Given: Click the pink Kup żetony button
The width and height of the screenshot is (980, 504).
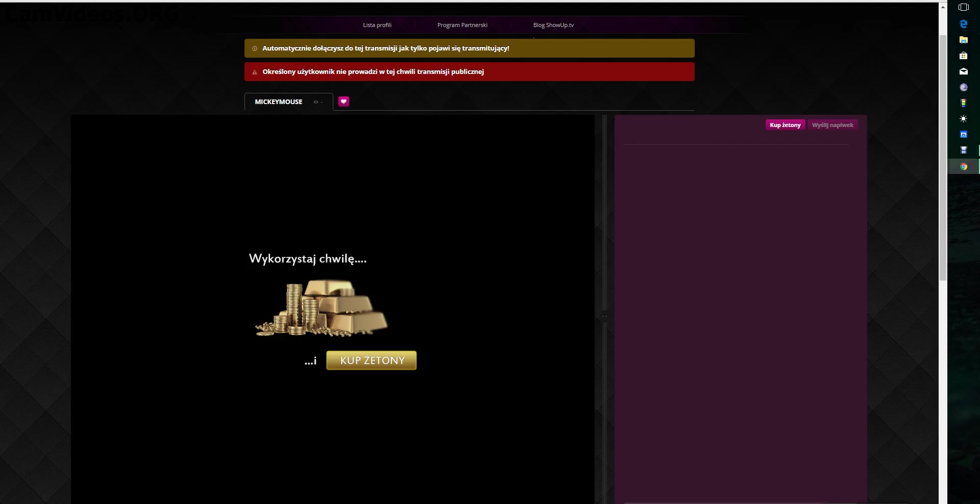Looking at the screenshot, I should click(785, 125).
